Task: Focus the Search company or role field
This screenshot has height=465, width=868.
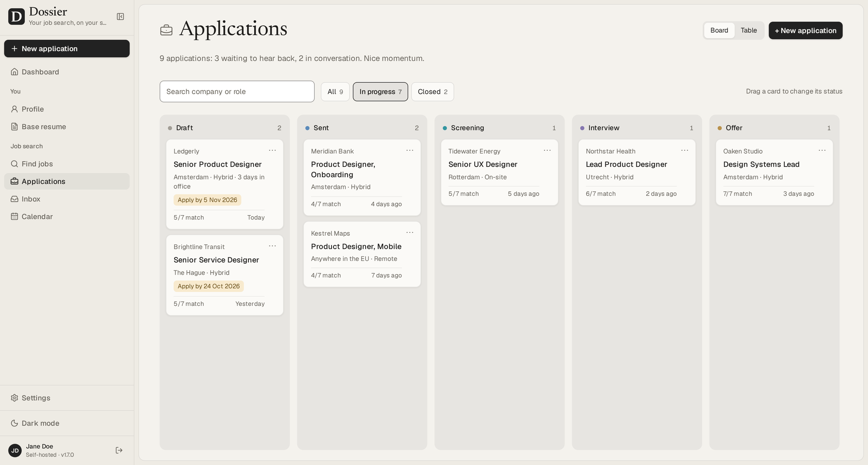Action: (x=237, y=91)
